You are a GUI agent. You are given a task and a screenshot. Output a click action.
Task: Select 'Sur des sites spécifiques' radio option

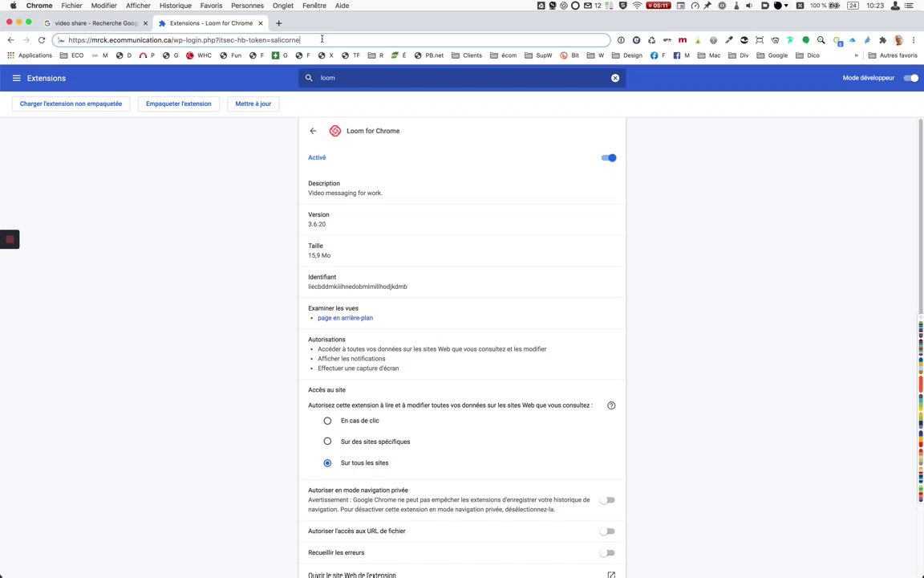[x=327, y=442]
